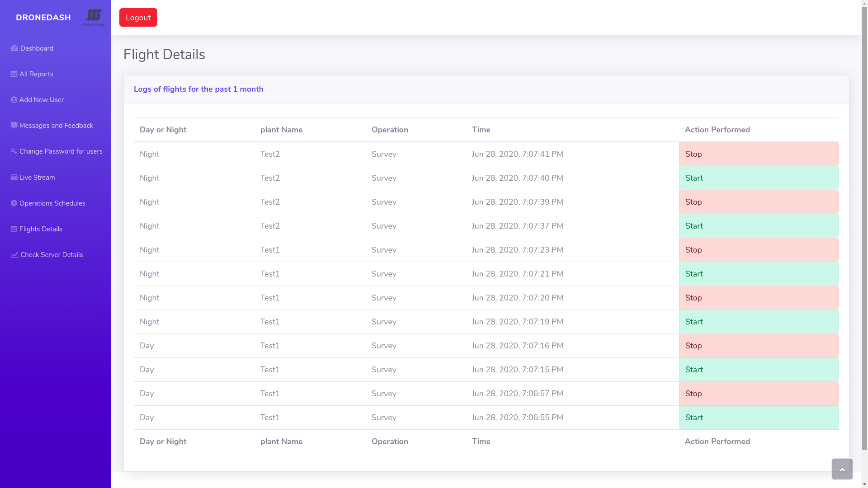868x488 pixels.
Task: Click the All Reports table icon
Action: pos(14,74)
